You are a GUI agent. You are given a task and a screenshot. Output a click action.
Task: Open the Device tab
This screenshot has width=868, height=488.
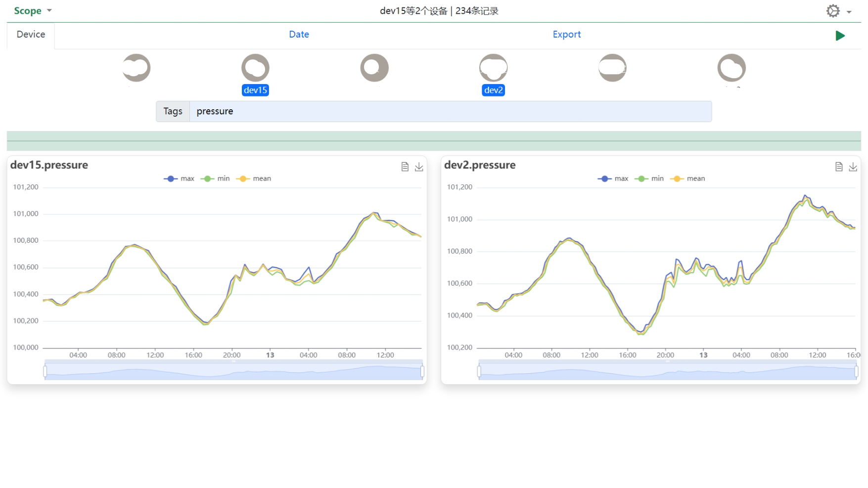click(x=31, y=35)
